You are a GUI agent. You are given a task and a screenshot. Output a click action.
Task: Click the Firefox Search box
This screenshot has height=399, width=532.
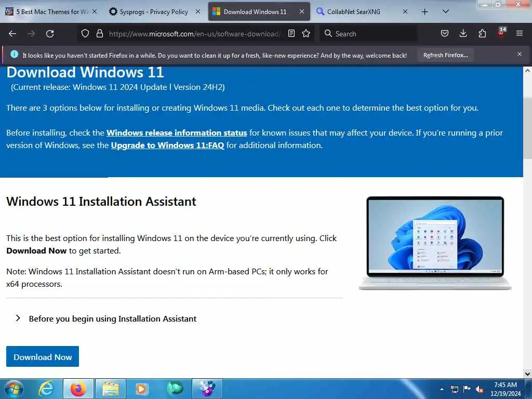click(x=368, y=34)
